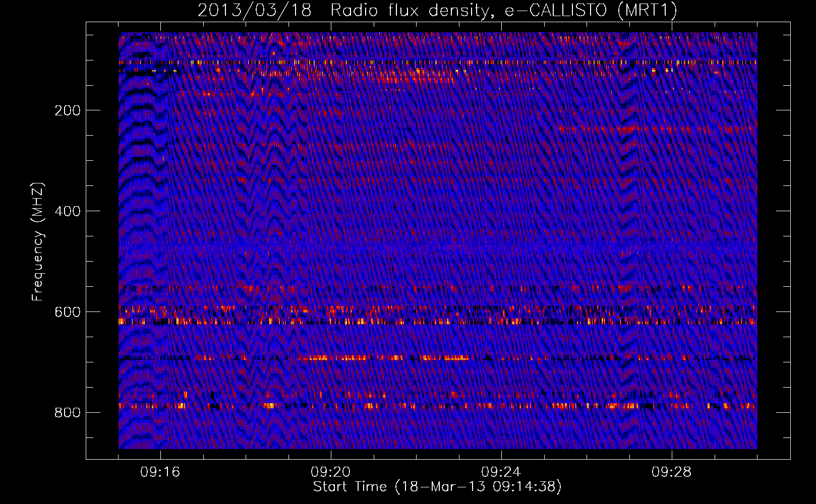Viewport: 816px width, 504px height.
Task: Click the 400 frequency tick label
Action: [x=68, y=212]
